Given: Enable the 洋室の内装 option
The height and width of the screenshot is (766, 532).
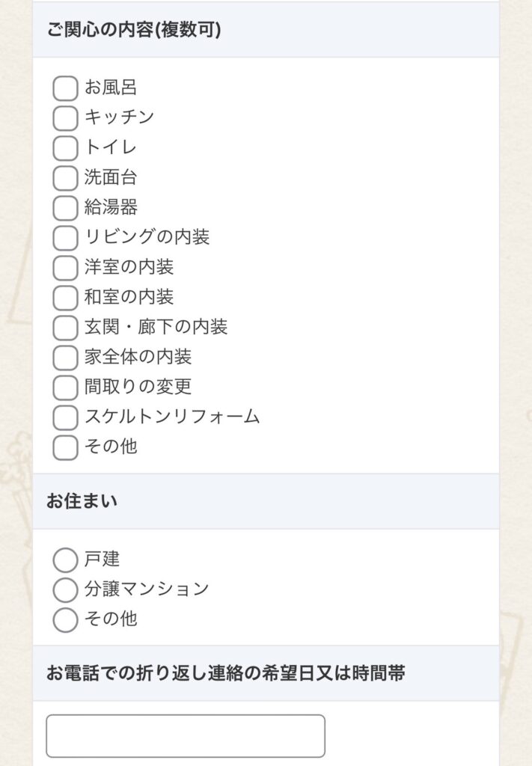Looking at the screenshot, I should [64, 267].
